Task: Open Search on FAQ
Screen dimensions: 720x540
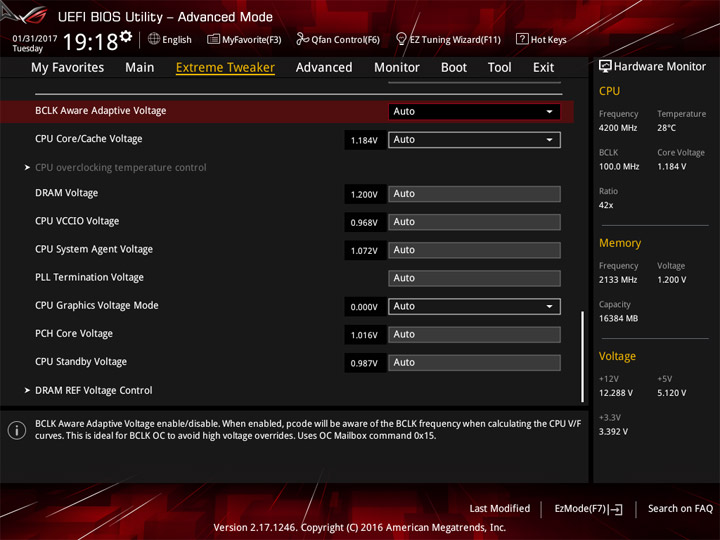Action: tap(680, 508)
